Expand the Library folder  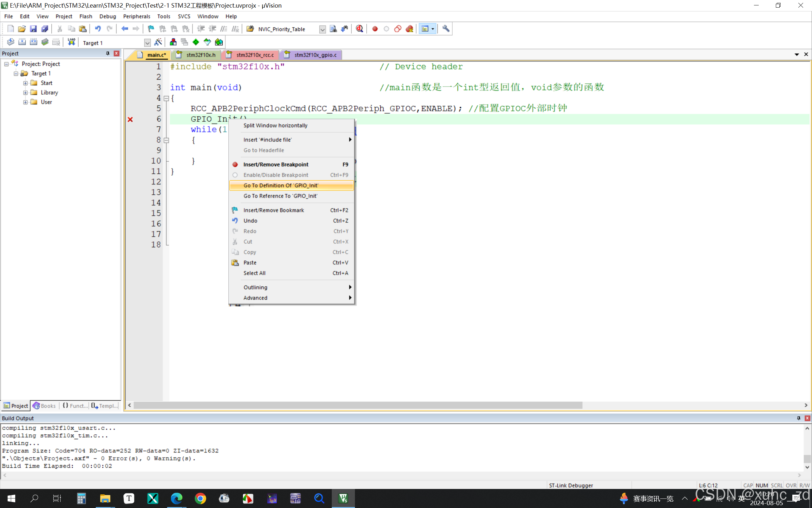[x=25, y=92]
